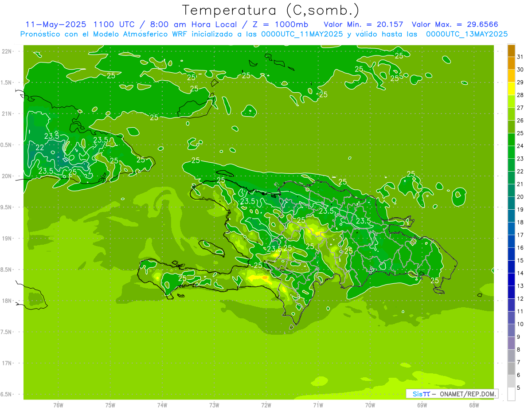Viewport: 532px width, 411px height.
Task: Click the '71W' longitude axis label
Action: (318, 405)
